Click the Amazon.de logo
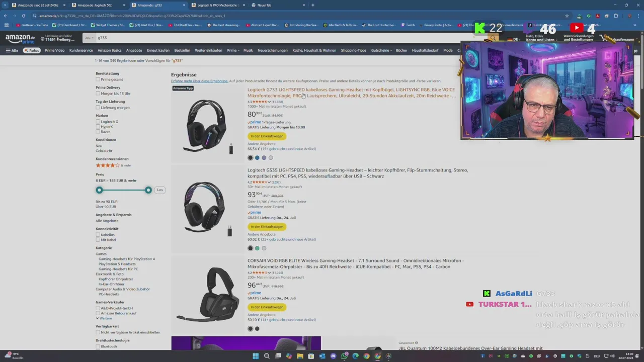The image size is (644, 362). [x=20, y=38]
